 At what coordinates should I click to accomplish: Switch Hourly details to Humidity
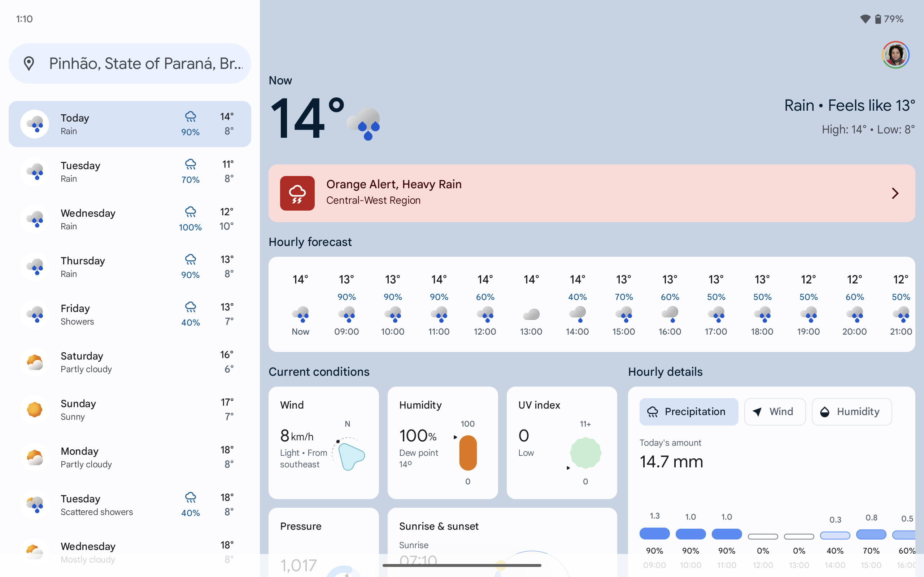(851, 411)
